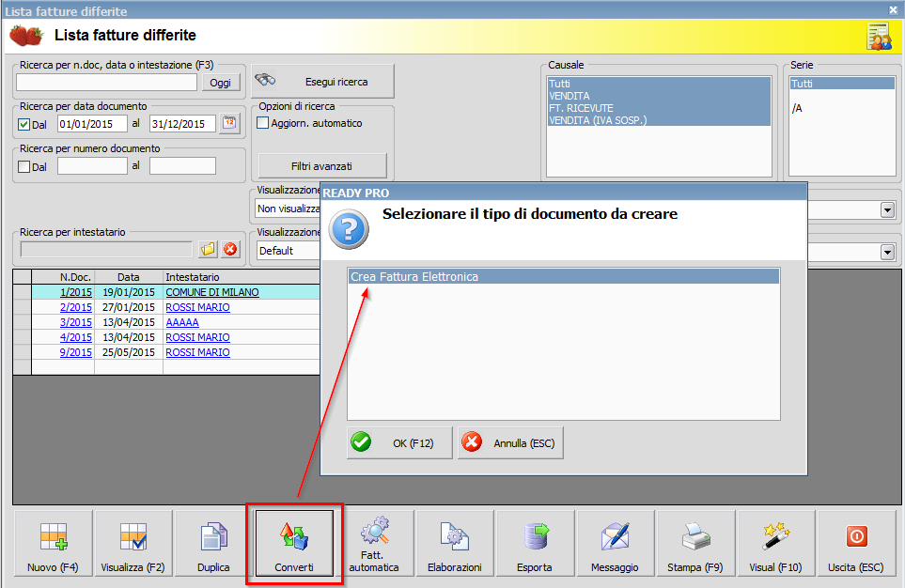Open Visual (F10) magic wand button
This screenshot has height=588, width=905.
(775, 543)
